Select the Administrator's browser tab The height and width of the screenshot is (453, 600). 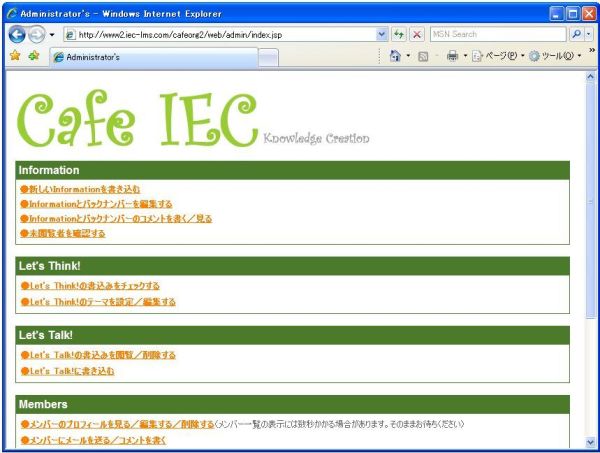[154, 57]
